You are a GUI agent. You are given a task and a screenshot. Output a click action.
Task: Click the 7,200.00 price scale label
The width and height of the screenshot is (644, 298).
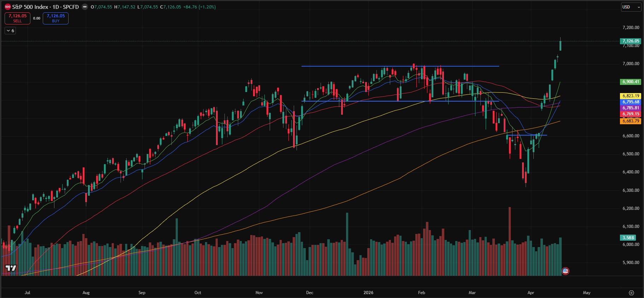point(631,28)
